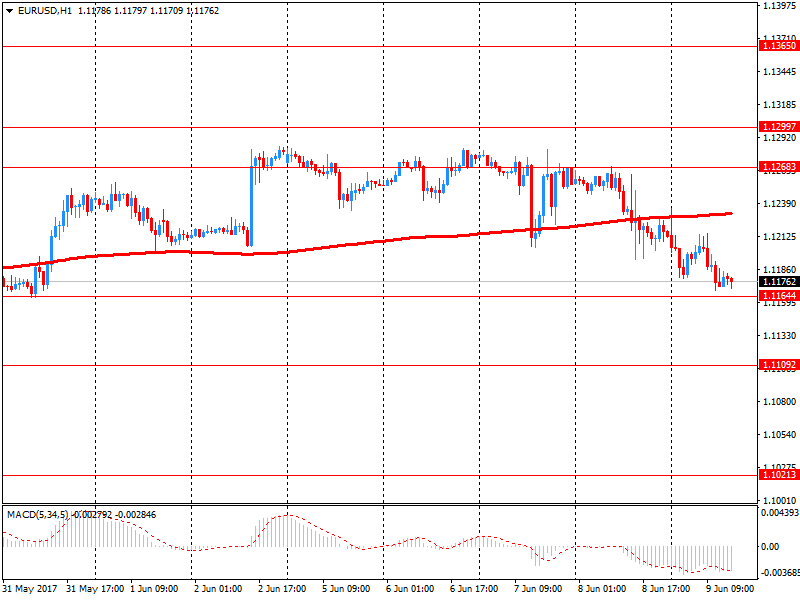The width and height of the screenshot is (800, 600).
Task: Click the EURUSD,H1 symbol title
Action: click(x=45, y=11)
